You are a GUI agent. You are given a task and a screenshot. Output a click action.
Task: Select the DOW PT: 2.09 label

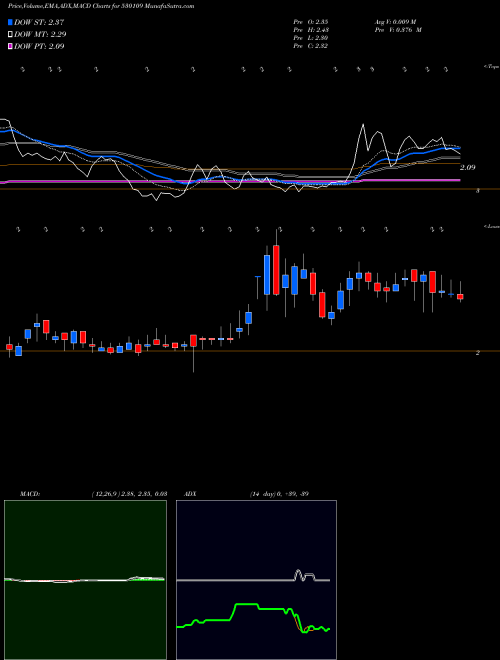pyautogui.click(x=39, y=46)
